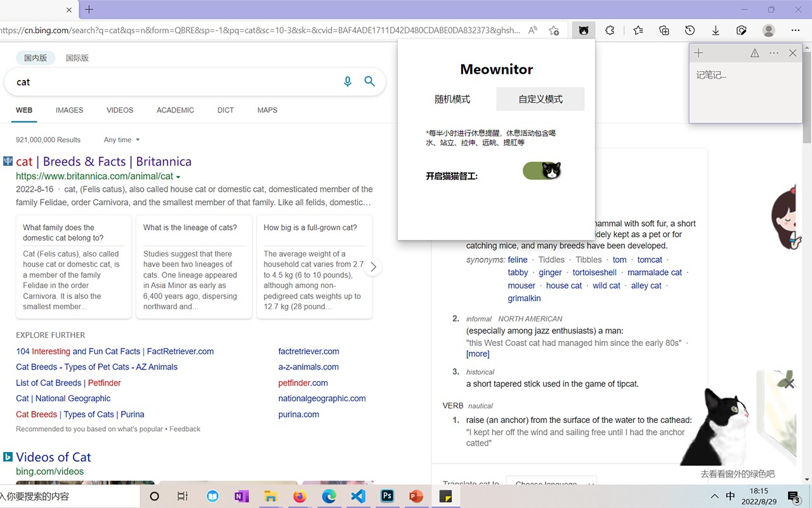Viewport: 812px width, 508px height.
Task: Show hidden system tray icons chevron
Action: click(x=714, y=497)
